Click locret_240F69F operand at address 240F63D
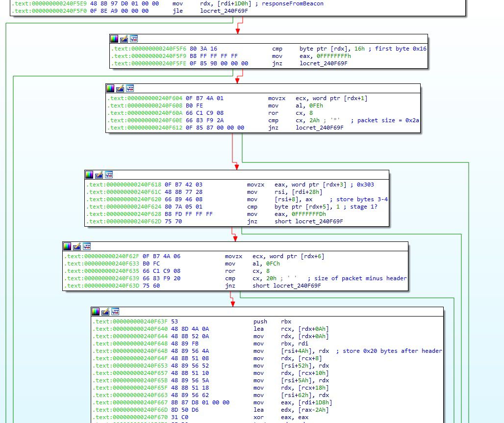 [297, 286]
